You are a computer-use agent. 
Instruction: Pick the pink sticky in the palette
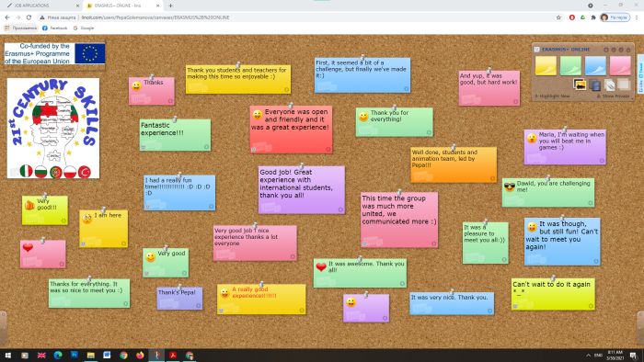620,65
